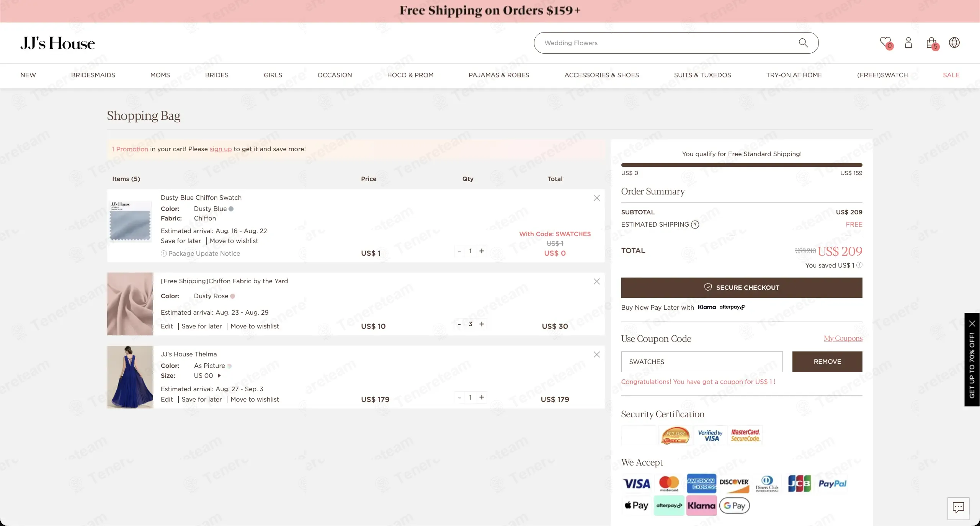Viewport: 980px width, 526px height.
Task: Click the Dusty Blue color swatch dot
Action: coord(231,209)
